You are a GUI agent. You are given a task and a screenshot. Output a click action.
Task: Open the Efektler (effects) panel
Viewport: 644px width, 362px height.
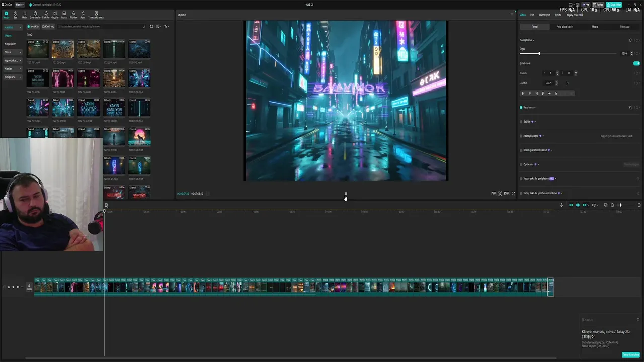(x=46, y=15)
